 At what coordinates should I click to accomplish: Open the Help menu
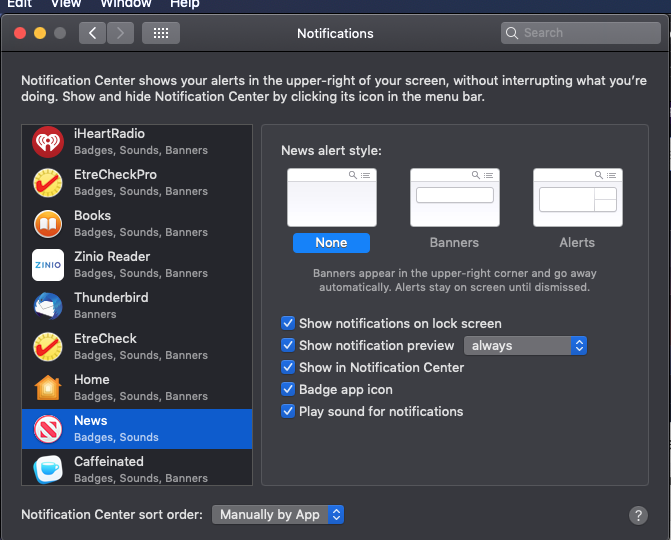[x=184, y=4]
